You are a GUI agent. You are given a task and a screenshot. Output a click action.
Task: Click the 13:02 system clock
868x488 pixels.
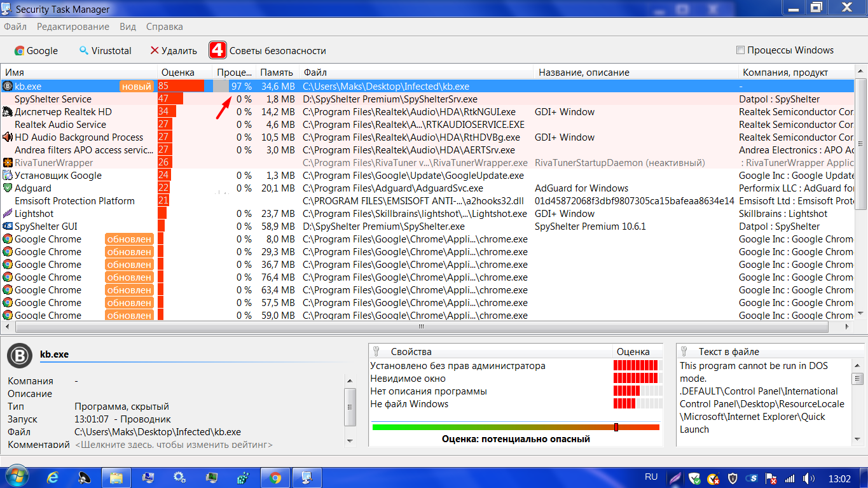pyautogui.click(x=839, y=478)
